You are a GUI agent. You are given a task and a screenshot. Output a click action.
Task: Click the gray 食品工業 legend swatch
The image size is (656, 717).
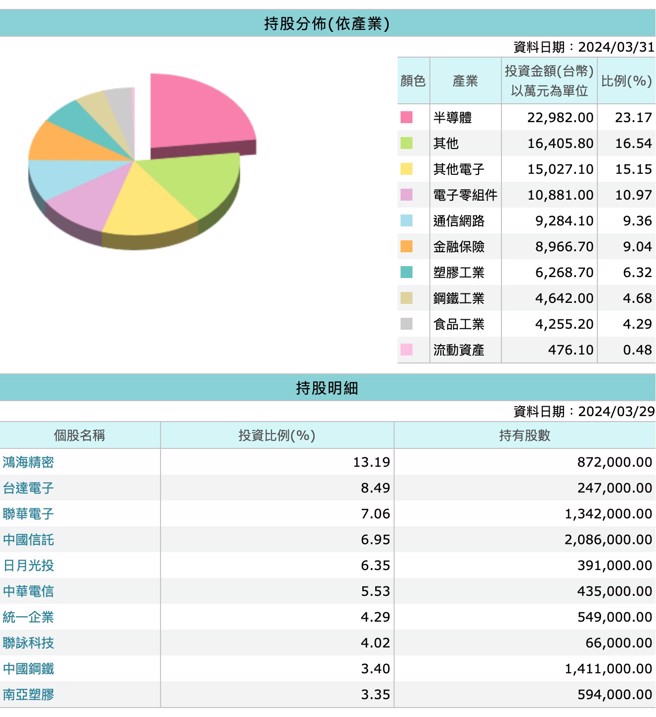406,324
